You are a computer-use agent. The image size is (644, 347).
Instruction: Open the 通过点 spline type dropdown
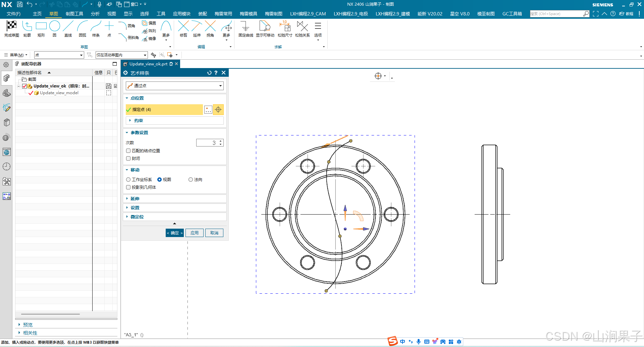pos(175,86)
